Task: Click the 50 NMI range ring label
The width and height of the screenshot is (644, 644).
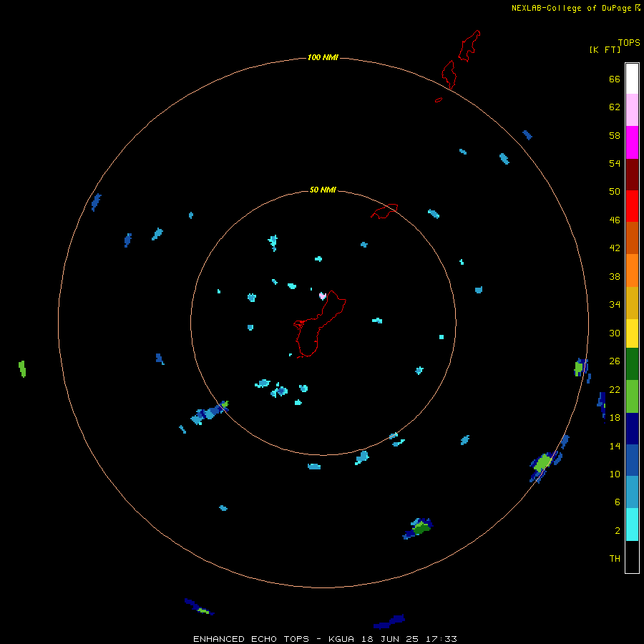Action: tap(323, 190)
